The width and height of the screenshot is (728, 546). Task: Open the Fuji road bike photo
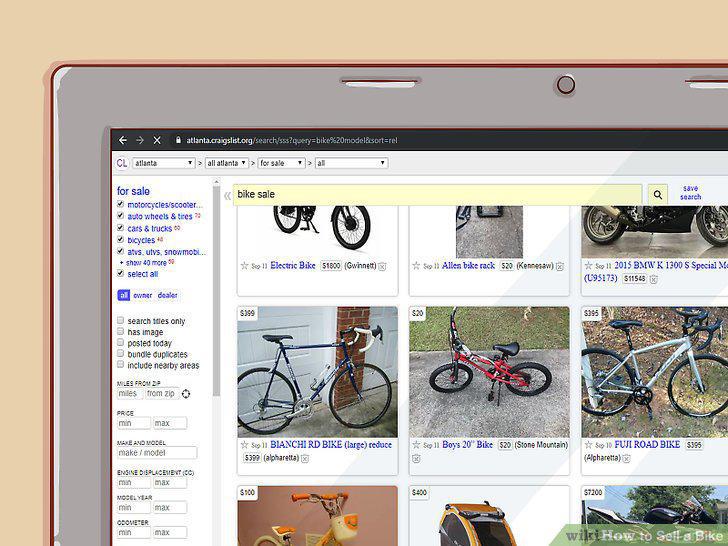click(655, 372)
